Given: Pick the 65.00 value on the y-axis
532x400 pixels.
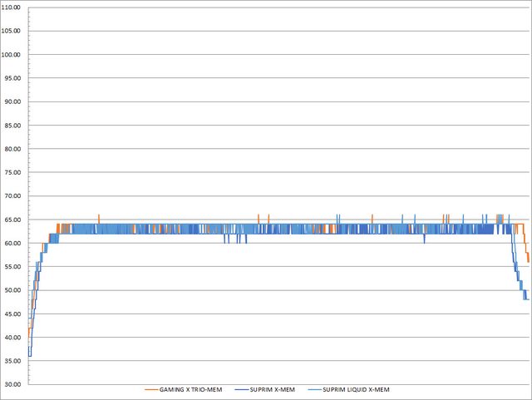Looking at the screenshot, I should (x=15, y=220).
